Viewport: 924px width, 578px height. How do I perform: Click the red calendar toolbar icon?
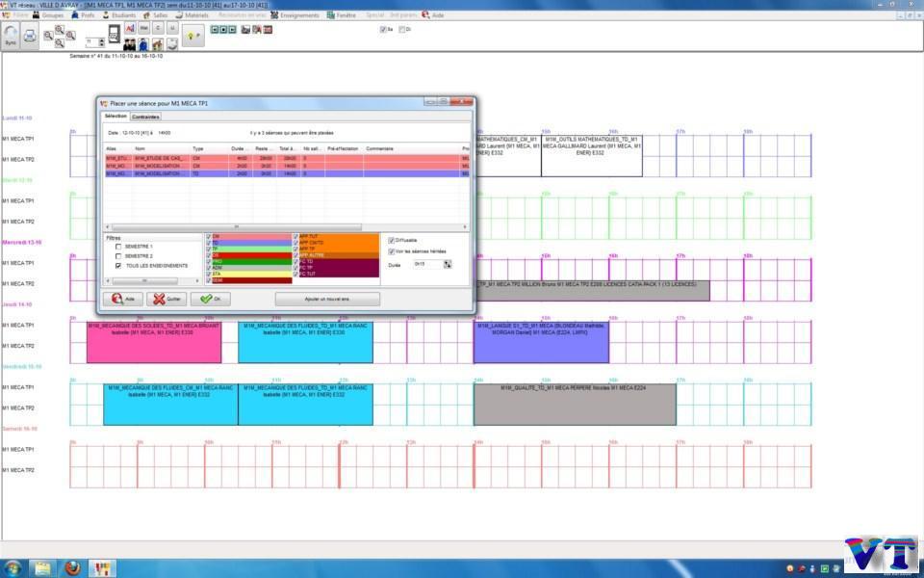point(268,30)
